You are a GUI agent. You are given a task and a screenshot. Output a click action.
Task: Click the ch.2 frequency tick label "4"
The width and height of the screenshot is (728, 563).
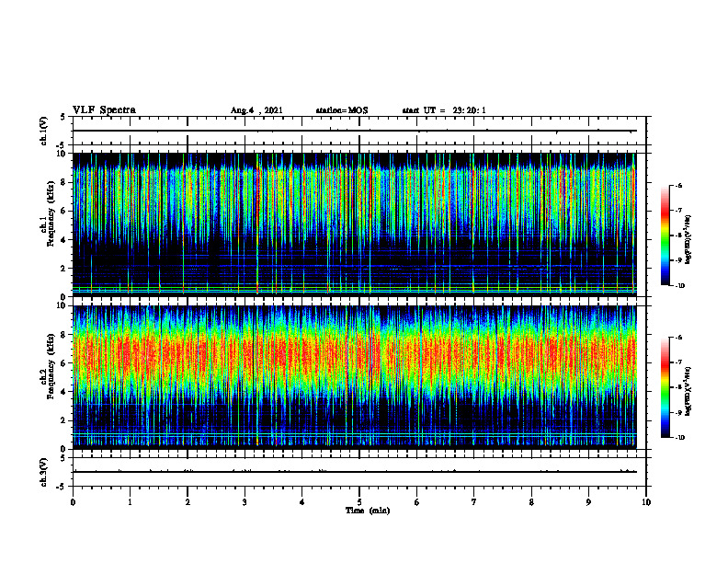tap(64, 392)
